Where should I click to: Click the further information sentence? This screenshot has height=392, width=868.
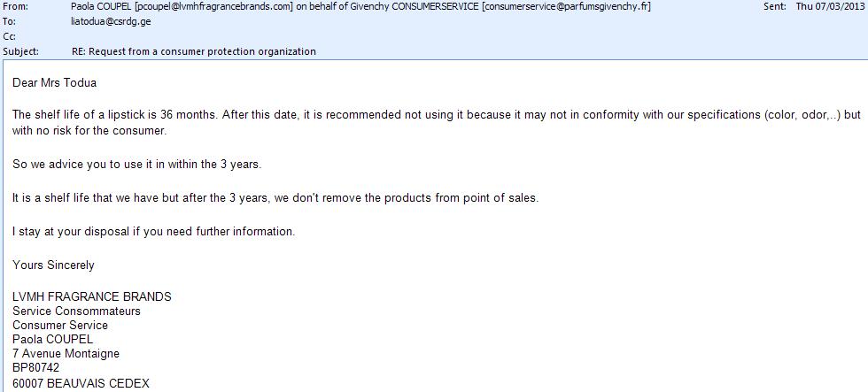[154, 231]
